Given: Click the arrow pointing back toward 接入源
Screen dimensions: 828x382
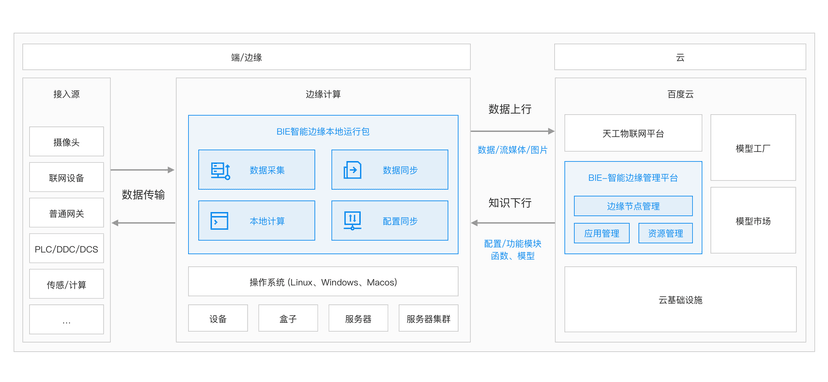Looking at the screenshot, I should 143,223.
